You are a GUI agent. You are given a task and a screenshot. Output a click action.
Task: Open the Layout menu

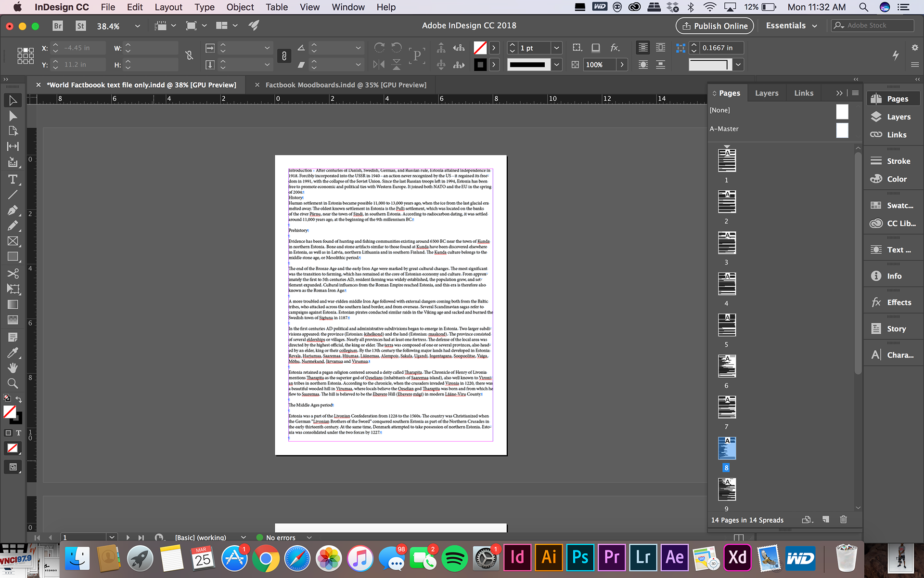point(168,7)
